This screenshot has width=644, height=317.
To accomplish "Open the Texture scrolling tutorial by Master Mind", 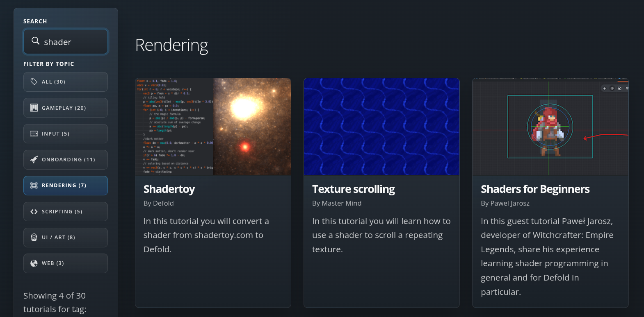I will click(x=353, y=189).
